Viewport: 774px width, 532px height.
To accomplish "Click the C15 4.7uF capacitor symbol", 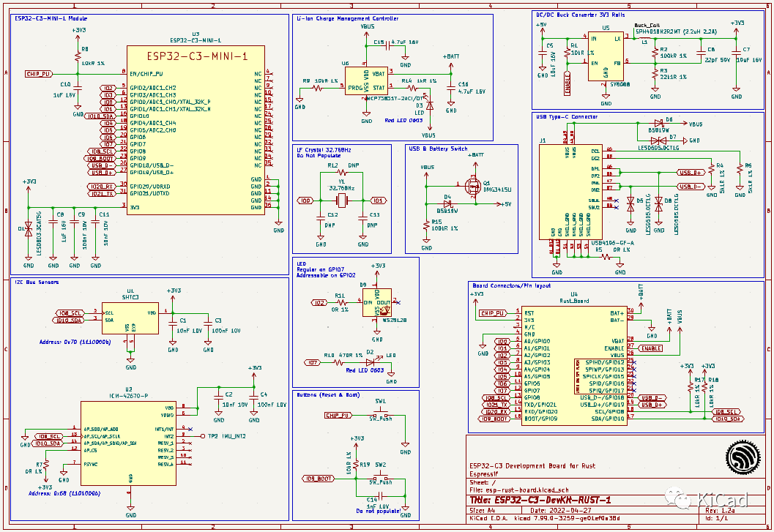I will pyautogui.click(x=387, y=46).
